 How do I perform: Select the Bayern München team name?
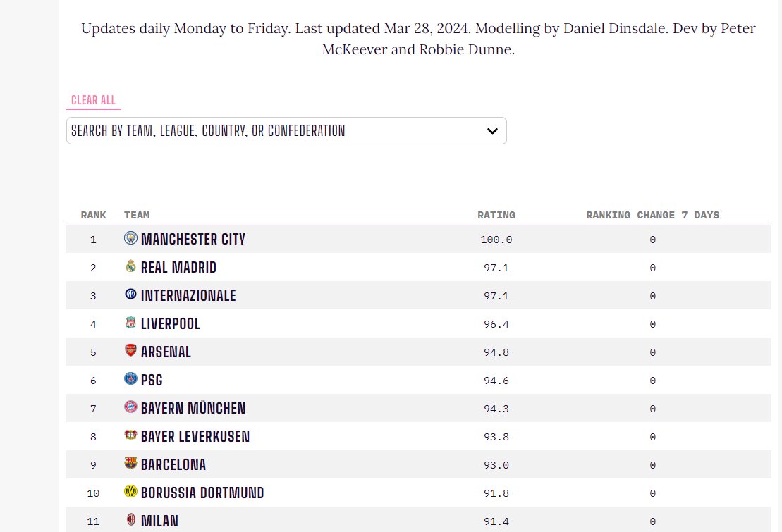(x=193, y=409)
